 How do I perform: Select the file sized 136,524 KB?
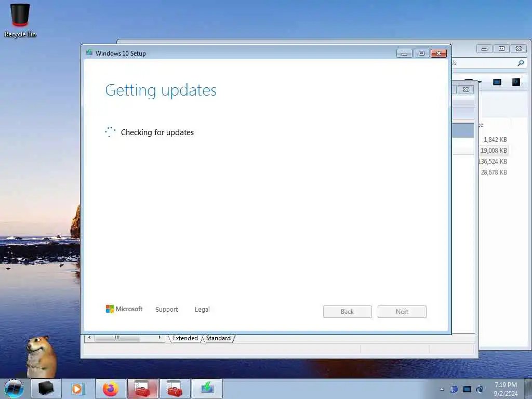pos(493,161)
